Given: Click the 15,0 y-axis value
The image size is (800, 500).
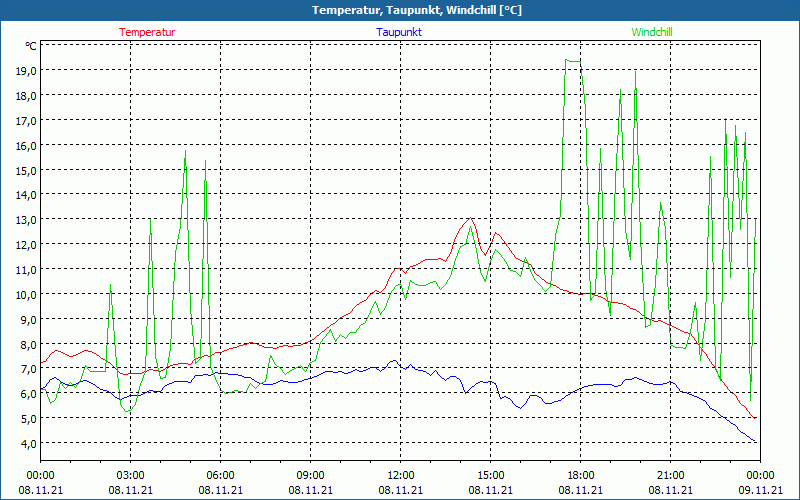Looking at the screenshot, I should [26, 170].
